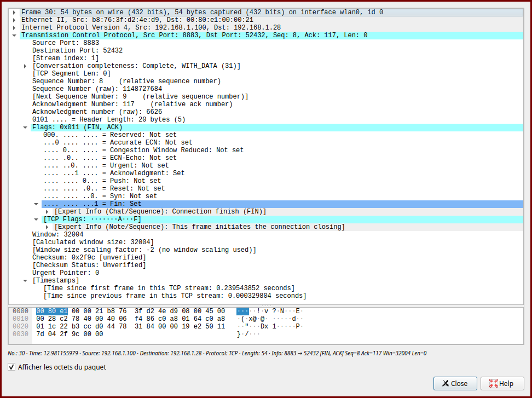Open the Help button

pos(502,383)
